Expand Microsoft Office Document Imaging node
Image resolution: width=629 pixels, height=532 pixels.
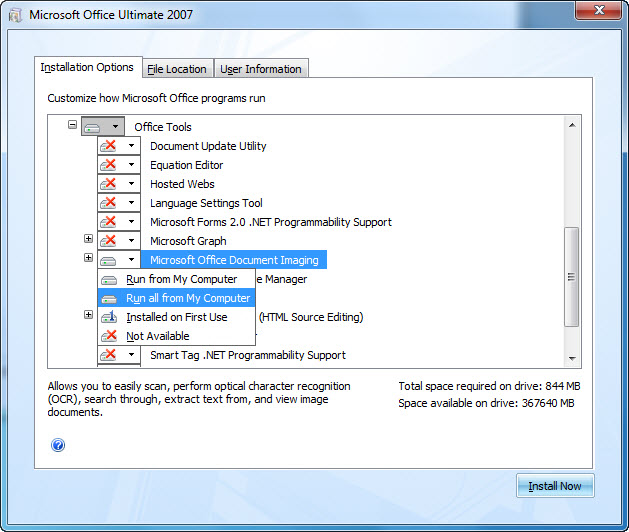(88, 258)
